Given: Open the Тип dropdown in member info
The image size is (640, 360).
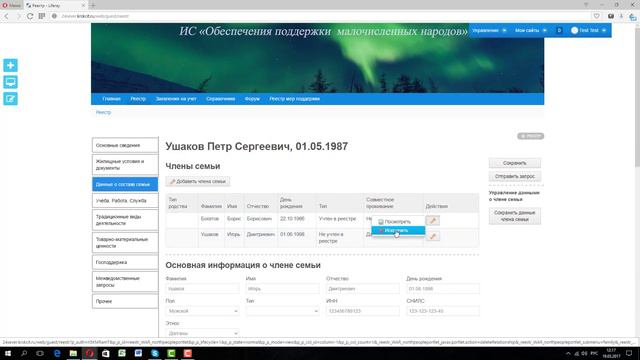Looking at the screenshot, I should (282, 311).
